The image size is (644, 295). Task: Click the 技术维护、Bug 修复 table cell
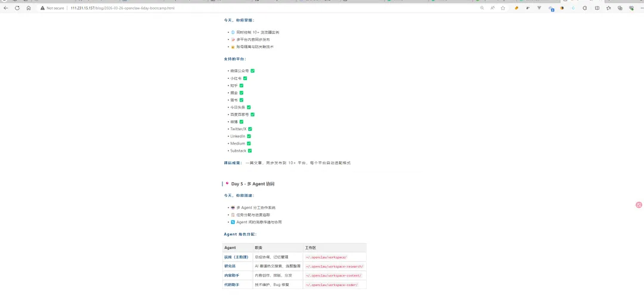point(278,285)
